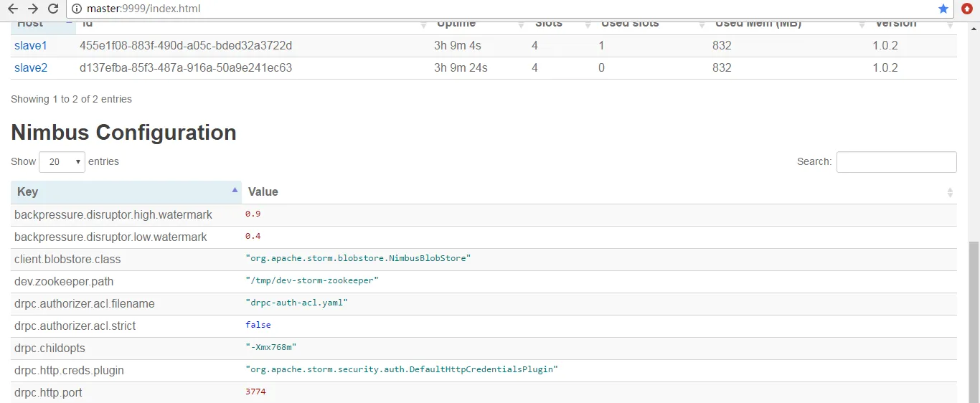The image size is (980, 403).
Task: Click the vertical page scrollbar thumb
Action: (x=974, y=321)
